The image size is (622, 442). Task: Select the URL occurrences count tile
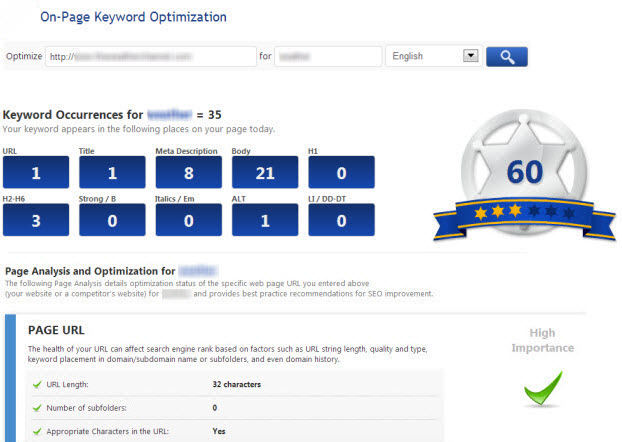point(35,173)
